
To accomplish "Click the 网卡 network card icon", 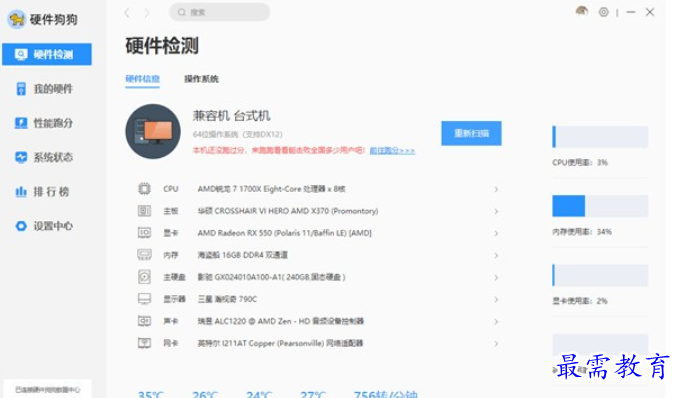I will coord(144,343).
